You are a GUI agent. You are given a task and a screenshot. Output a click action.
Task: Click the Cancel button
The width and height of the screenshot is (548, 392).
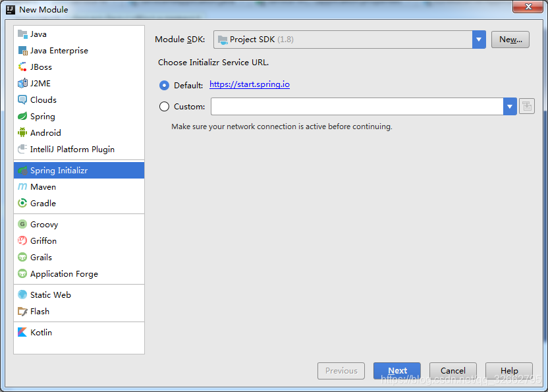453,371
